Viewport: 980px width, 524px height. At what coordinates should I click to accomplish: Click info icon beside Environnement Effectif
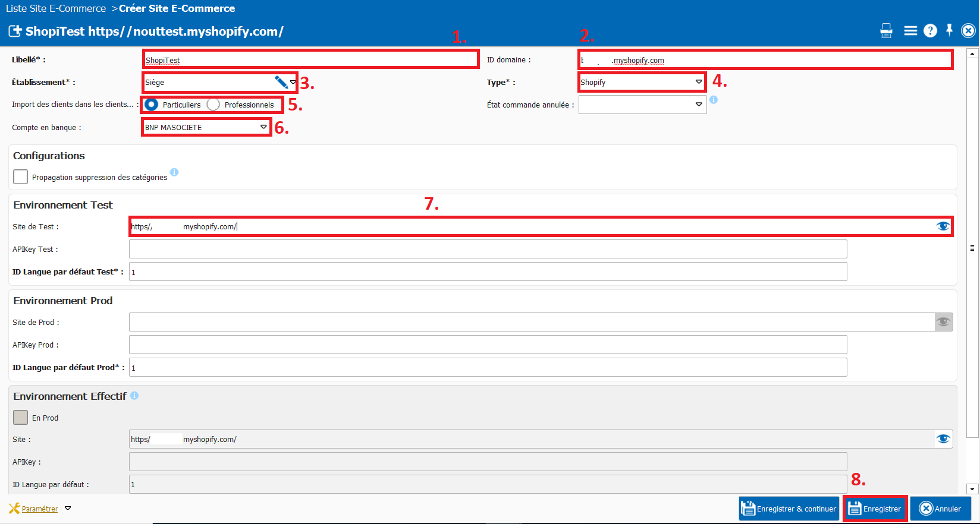[134, 396]
